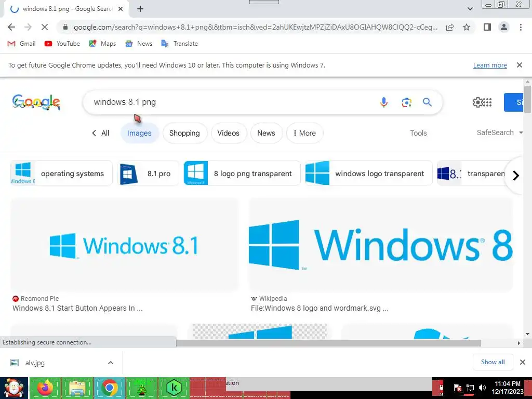Select the '8 logo png transparent' chip
Screen dimensions: 532x399
[x=242, y=173]
